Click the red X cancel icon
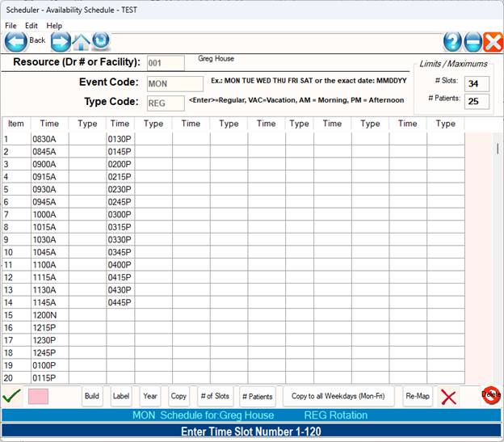The width and height of the screenshot is (504, 442). click(x=449, y=397)
